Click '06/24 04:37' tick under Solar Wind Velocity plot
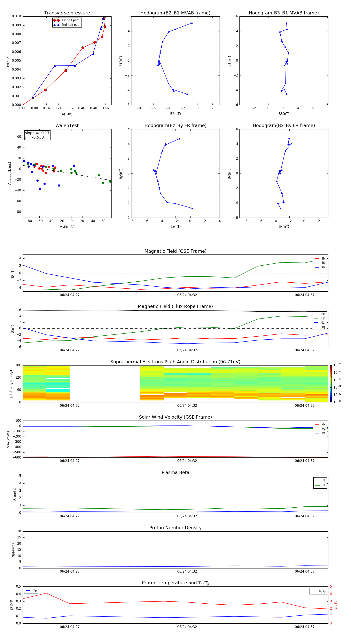Image resolution: width=351 pixels, height=644 pixels. tap(305, 461)
